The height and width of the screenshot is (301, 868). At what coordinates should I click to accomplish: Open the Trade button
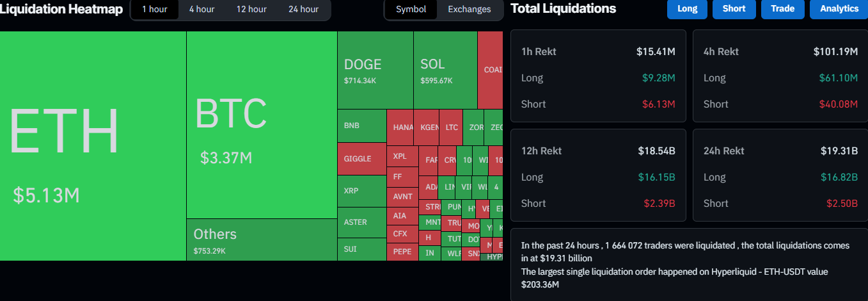click(x=783, y=9)
